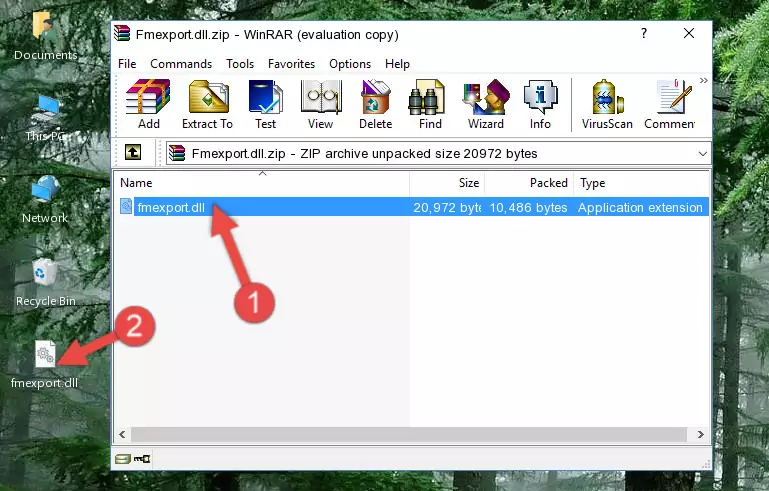The height and width of the screenshot is (491, 769).
Task: Select the Recycle Bin desktop icon
Action: (x=45, y=283)
